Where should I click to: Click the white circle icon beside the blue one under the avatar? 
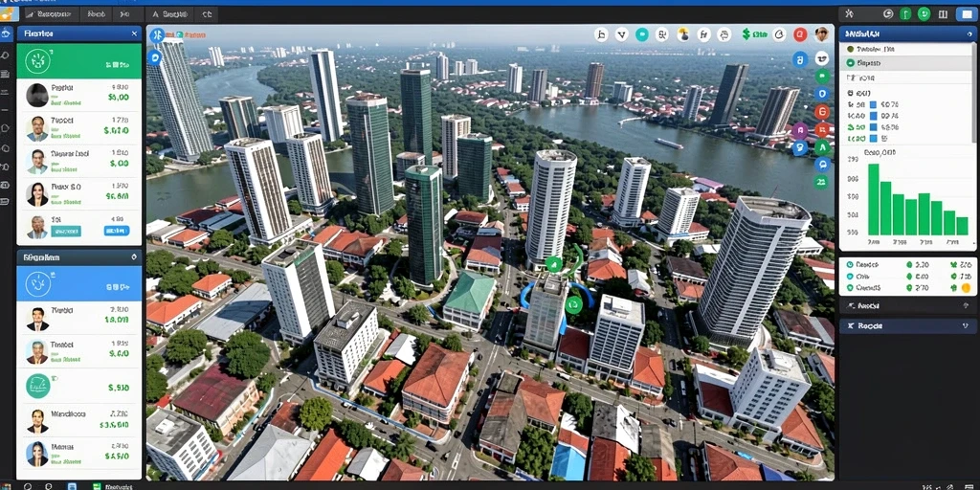point(821,59)
